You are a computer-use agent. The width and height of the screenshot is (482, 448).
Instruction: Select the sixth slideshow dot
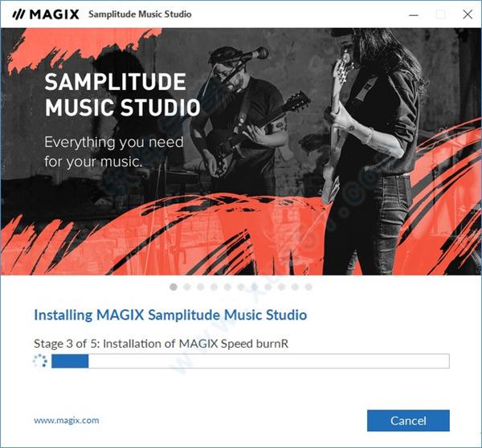click(241, 287)
